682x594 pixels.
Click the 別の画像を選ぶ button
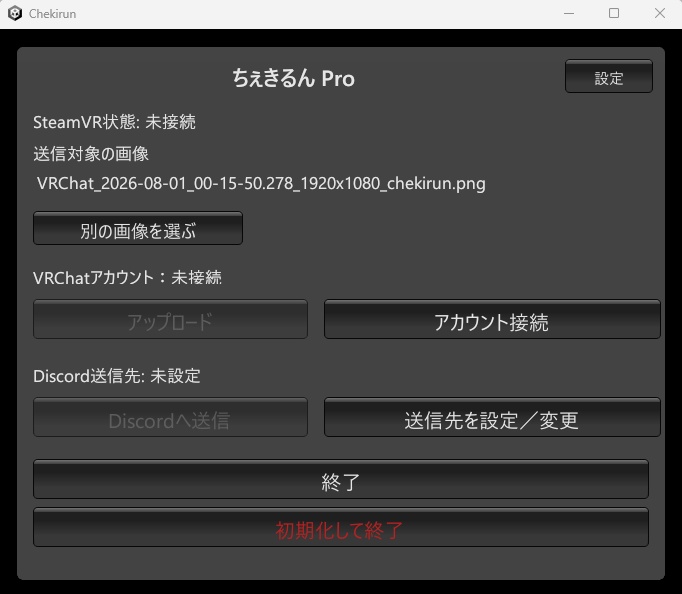(x=138, y=228)
